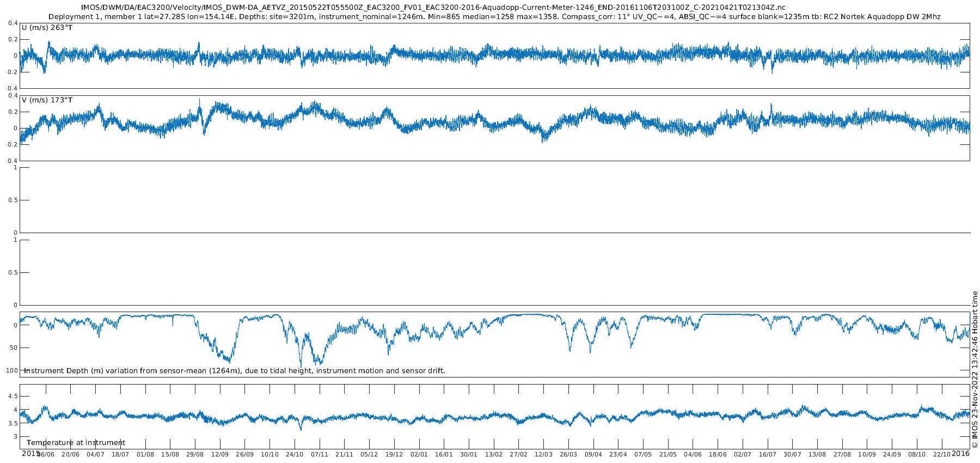980x463 pixels.
Task: Click the 'V (m/s) 173°T' panel label
Action: pos(47,100)
